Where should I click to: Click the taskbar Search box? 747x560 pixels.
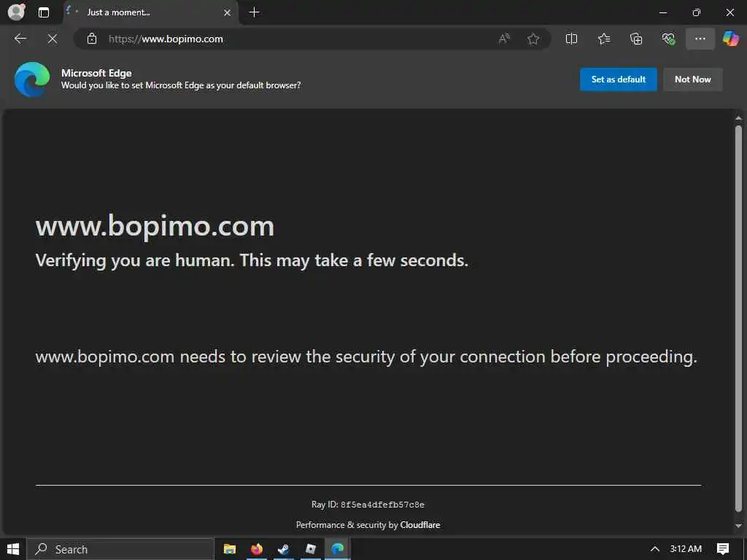tap(120, 549)
